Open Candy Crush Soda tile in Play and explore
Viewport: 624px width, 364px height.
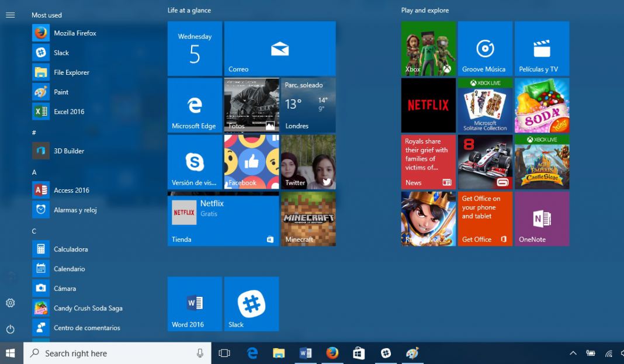point(542,105)
